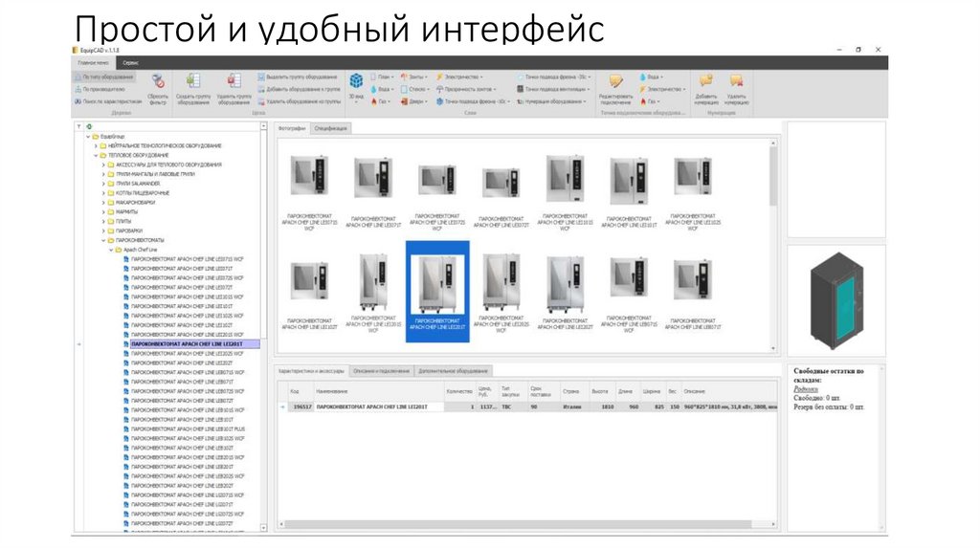Screen dimensions: 980x549
Task: Expand the КОТЛЫ ПИЩЕВАРОЧНЫЕ folder
Action: click(103, 193)
